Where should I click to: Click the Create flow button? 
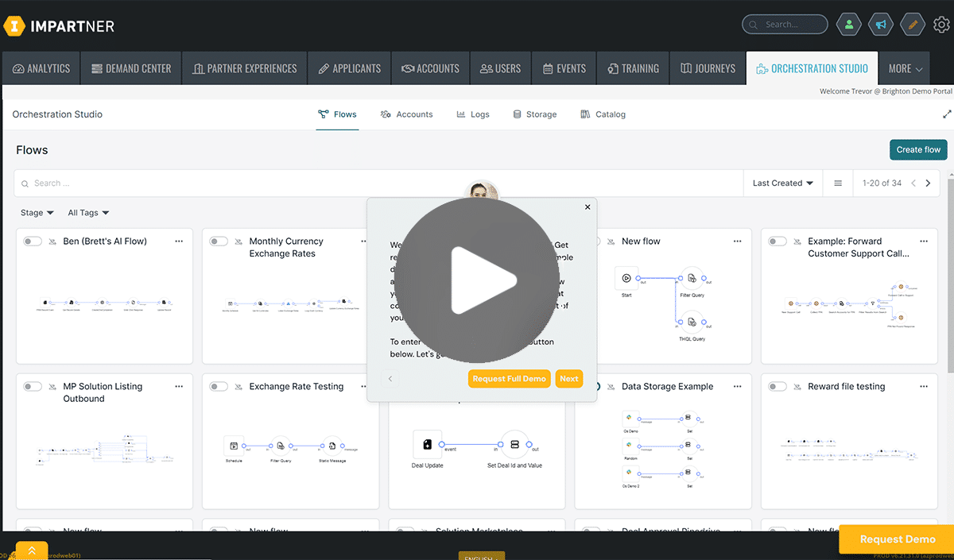(x=918, y=149)
